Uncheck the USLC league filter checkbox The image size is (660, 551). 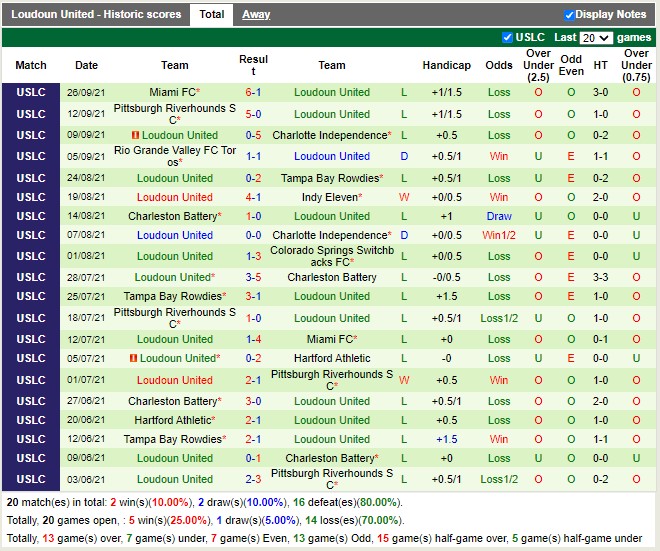(508, 38)
